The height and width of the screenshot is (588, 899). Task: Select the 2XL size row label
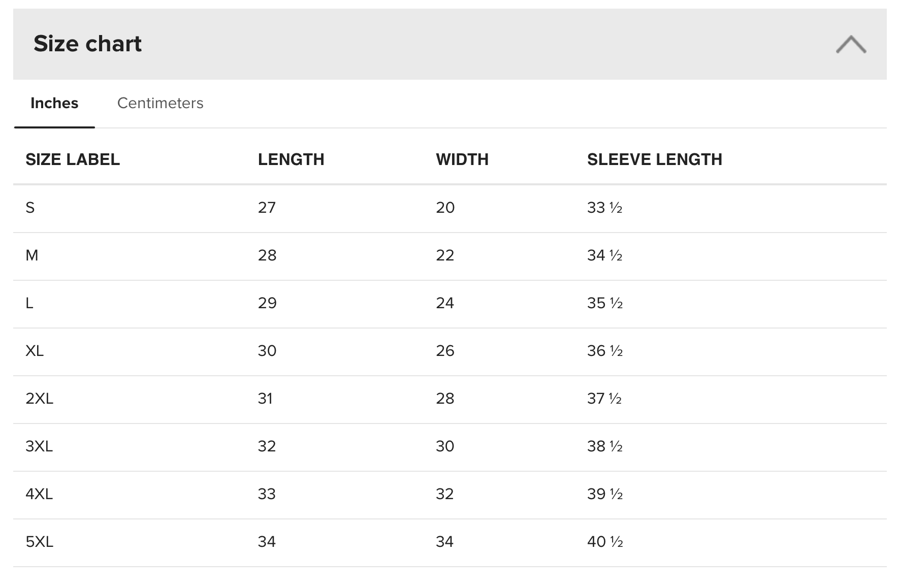[39, 399]
